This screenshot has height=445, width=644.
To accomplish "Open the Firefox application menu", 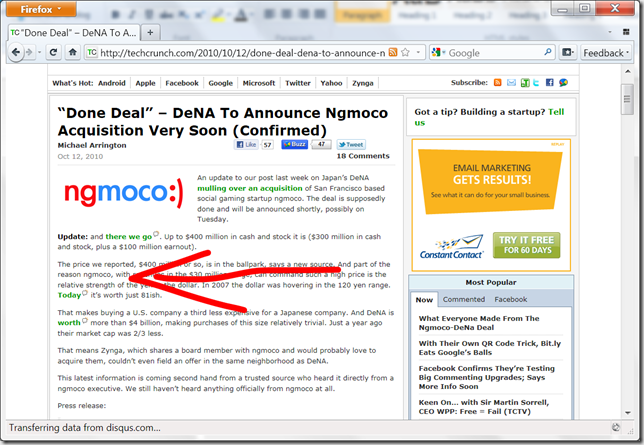I will click(41, 9).
